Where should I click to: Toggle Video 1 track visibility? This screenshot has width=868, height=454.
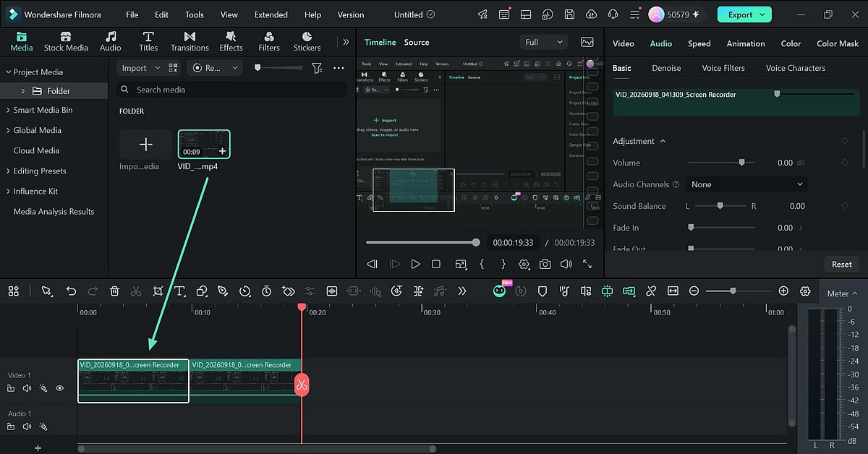point(60,388)
